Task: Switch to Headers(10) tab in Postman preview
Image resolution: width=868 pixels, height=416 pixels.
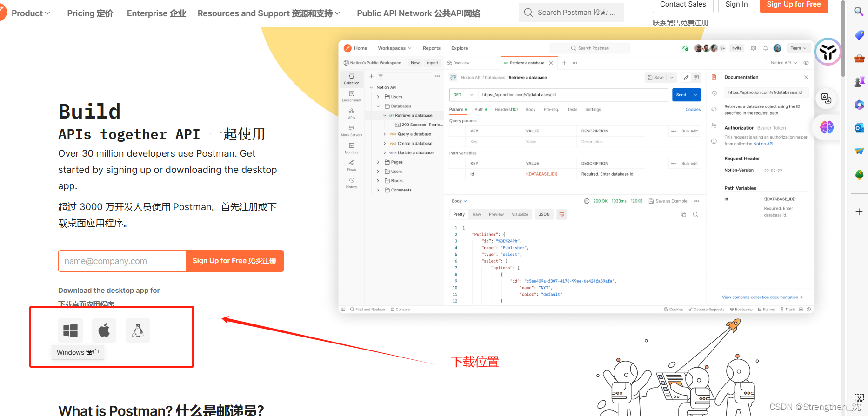Action: tap(506, 110)
